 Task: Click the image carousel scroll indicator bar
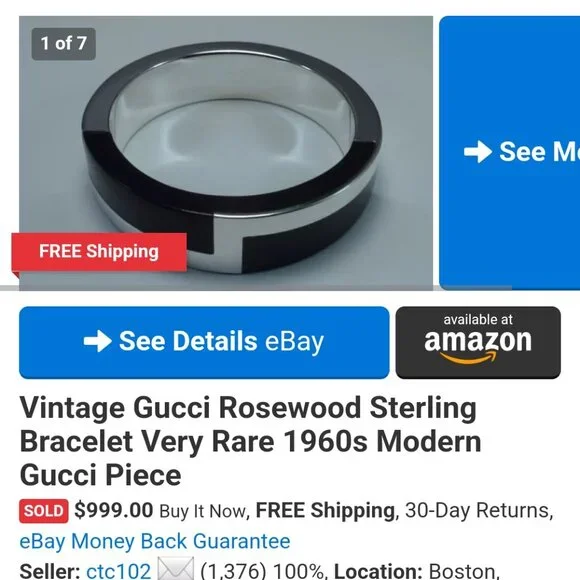(255, 288)
